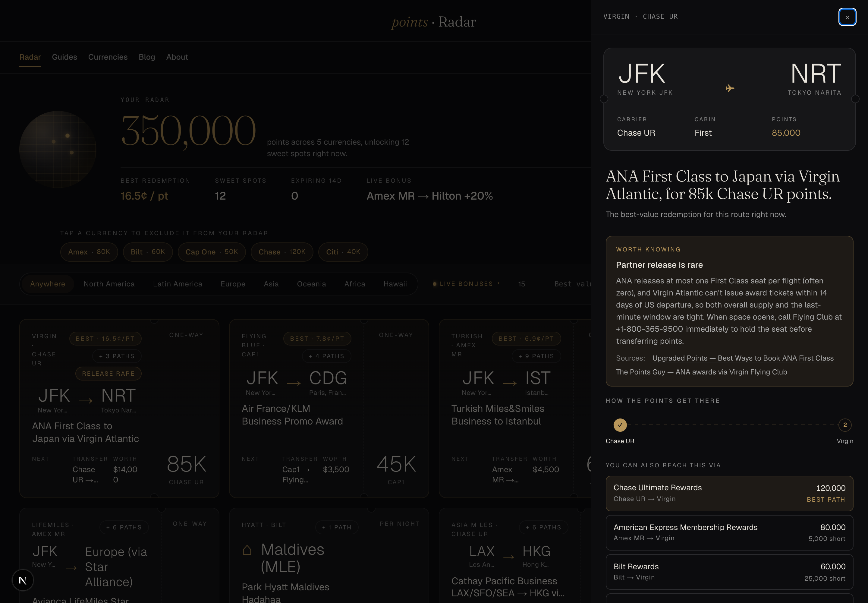
Task: Click the Amex MR → Hilton +20% bonus
Action: pos(429,196)
